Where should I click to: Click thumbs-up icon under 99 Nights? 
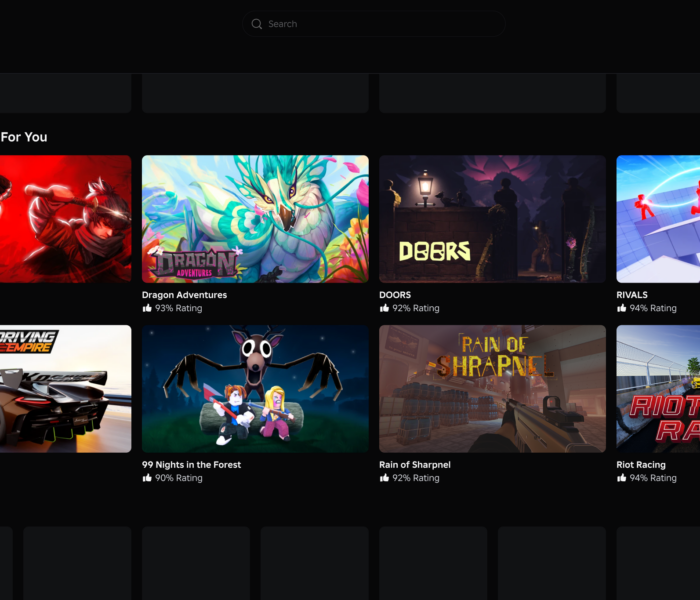[147, 478]
